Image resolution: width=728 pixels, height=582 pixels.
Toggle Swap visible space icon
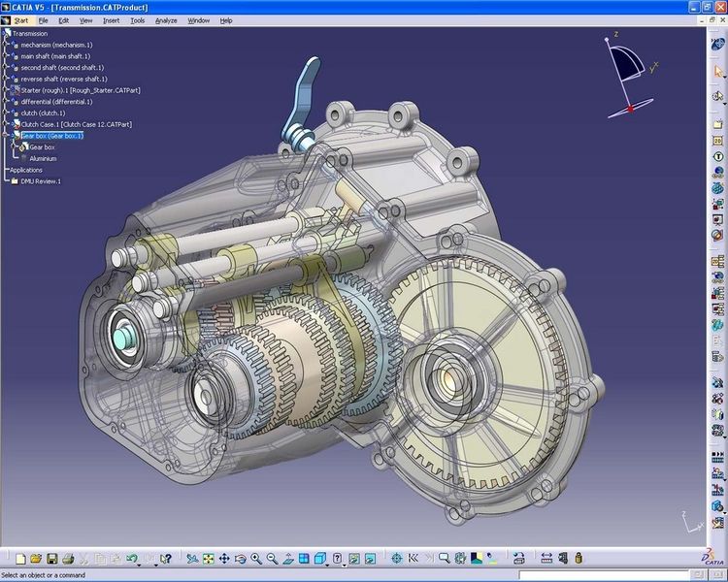point(370,559)
